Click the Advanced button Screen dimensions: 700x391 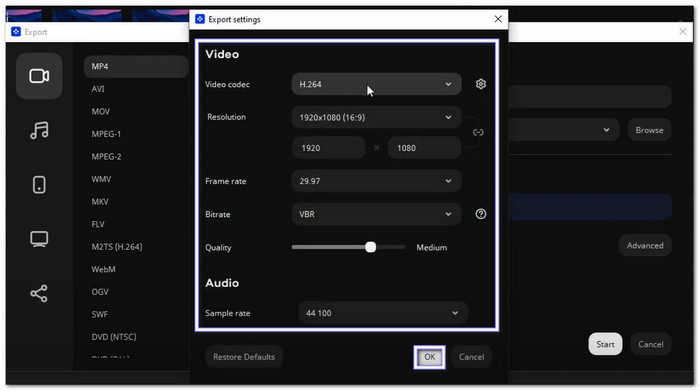coord(645,245)
